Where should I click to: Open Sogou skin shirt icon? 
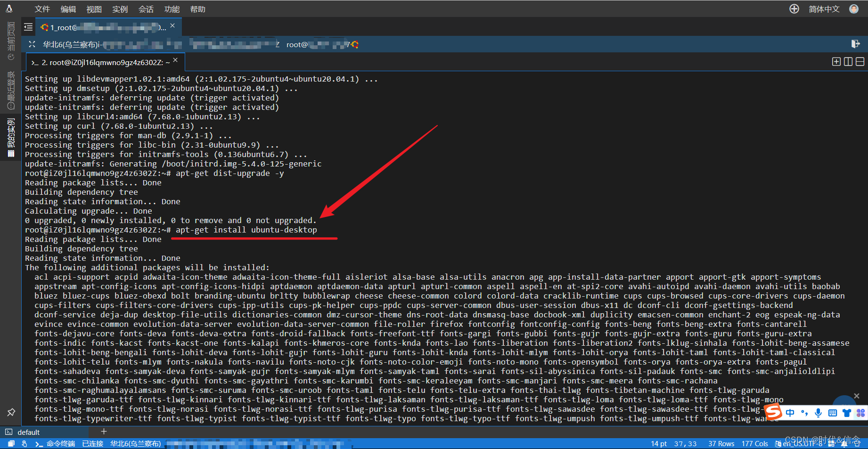pyautogui.click(x=847, y=413)
